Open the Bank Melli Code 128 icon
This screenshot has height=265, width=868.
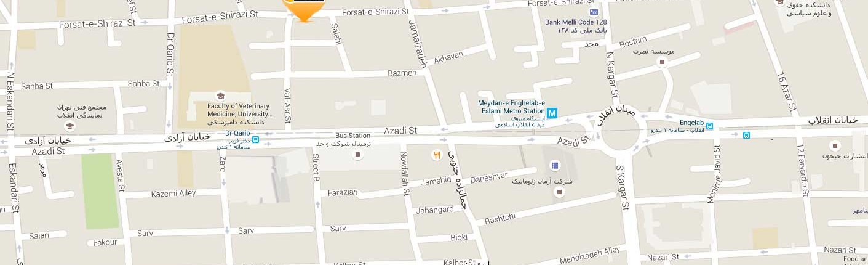tap(594, 12)
